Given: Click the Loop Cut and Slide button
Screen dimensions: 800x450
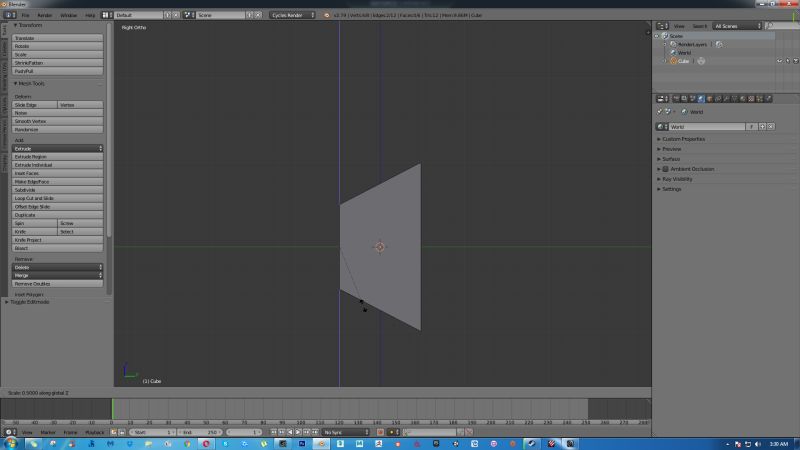Looking at the screenshot, I should click(57, 198).
